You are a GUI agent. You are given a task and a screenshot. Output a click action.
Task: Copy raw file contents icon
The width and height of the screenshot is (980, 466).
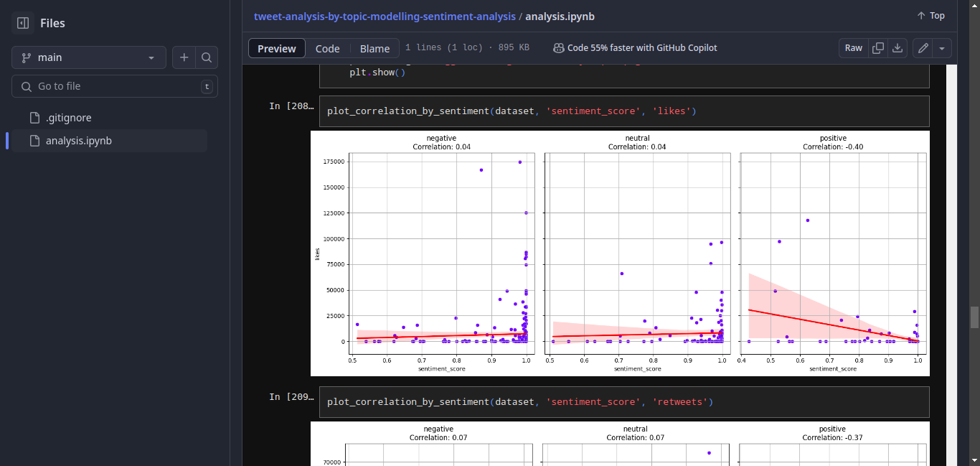click(878, 47)
